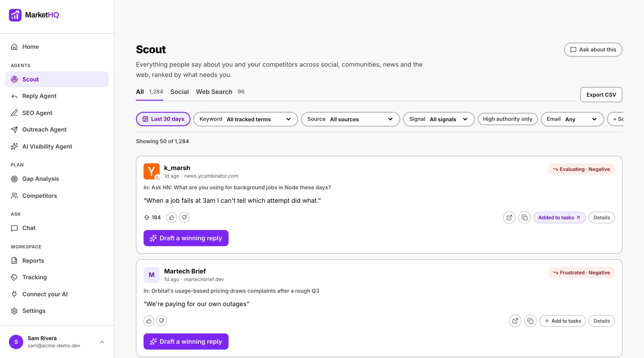Click the Martech Brief M avatar
Image resolution: width=644 pixels, height=358 pixels.
pos(152,275)
